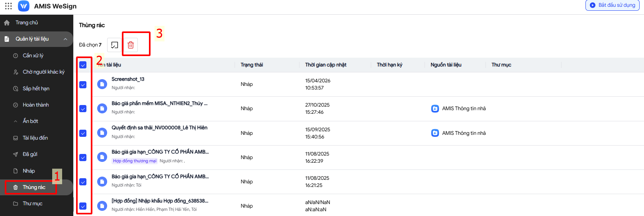This screenshot has width=644, height=216.
Task: Open the app launcher grid icon
Action: click(8, 6)
